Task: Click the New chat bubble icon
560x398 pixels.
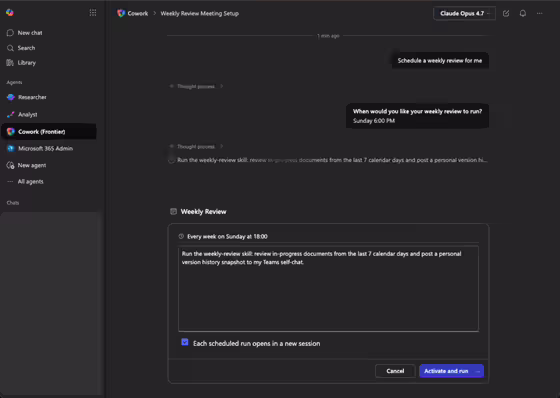Action: (x=10, y=33)
